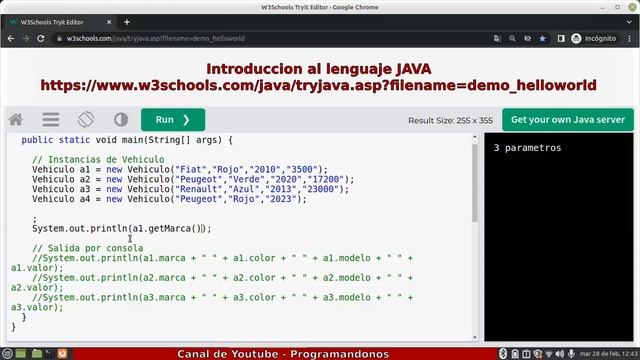View site info via padlock icon

pyautogui.click(x=59, y=38)
